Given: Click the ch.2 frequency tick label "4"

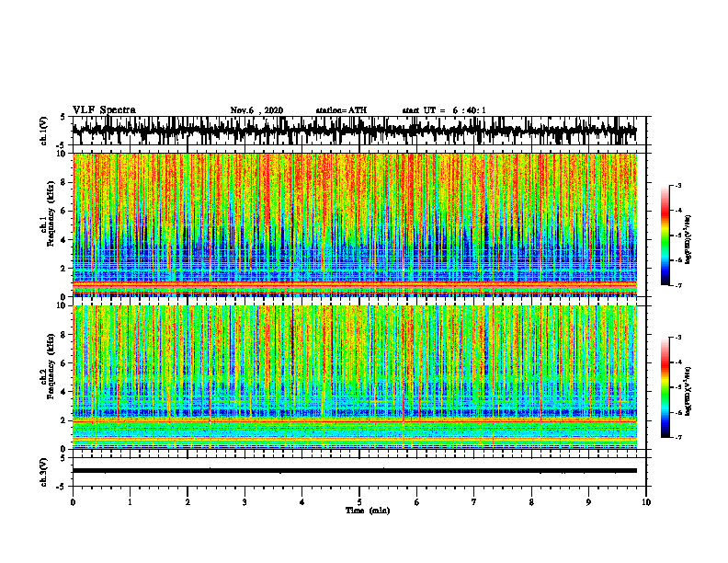Looking at the screenshot, I should tap(65, 392).
